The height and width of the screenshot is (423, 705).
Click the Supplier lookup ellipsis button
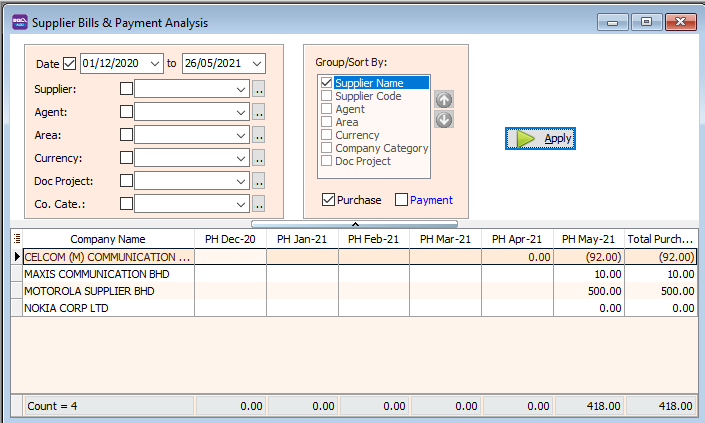click(258, 89)
